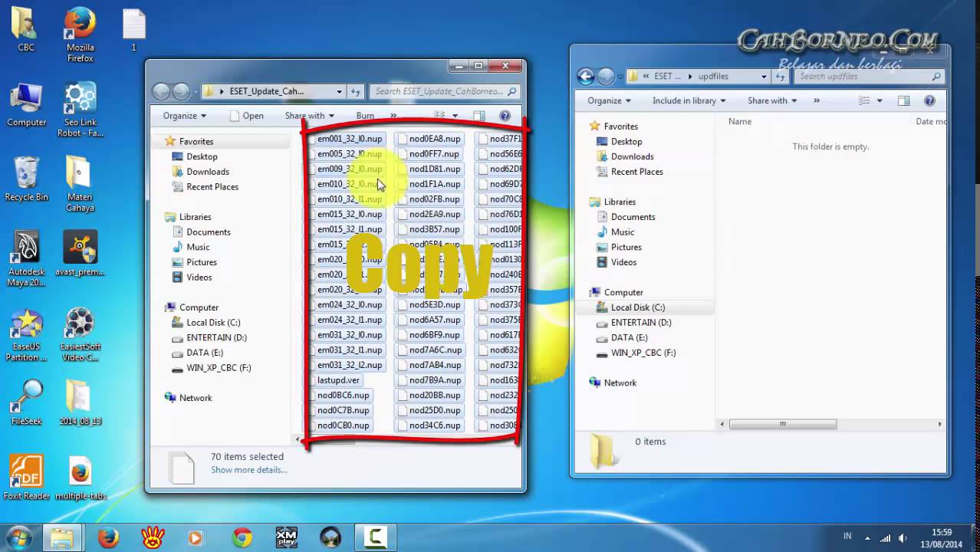Select the nod0CB0.nup file
Screen dimensions: 980x552
pyautogui.click(x=343, y=426)
